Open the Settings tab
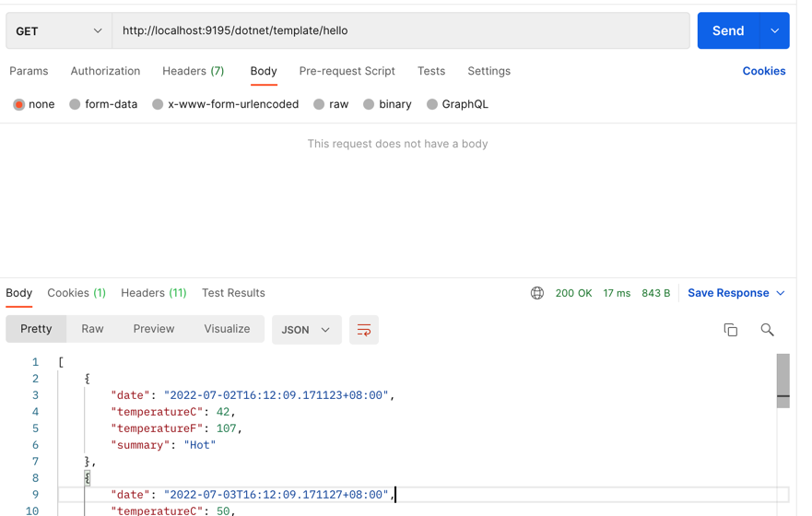Screen dimensions: 812x516 [488, 71]
